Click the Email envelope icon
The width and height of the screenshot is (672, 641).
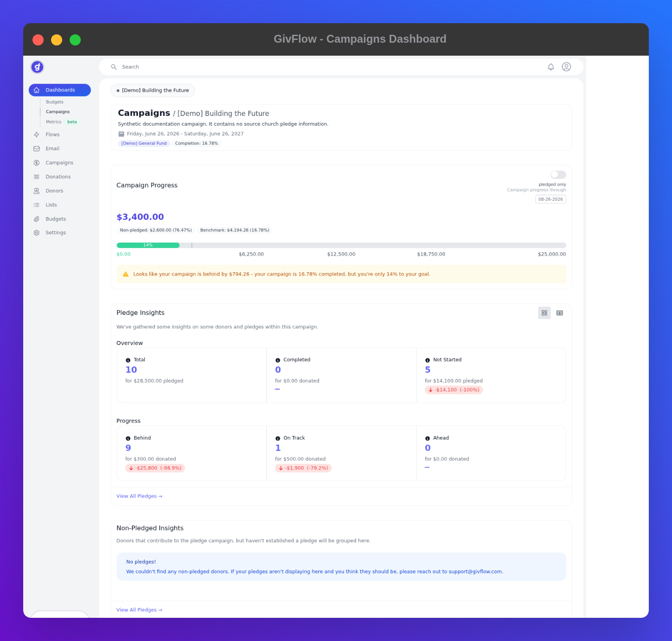point(37,149)
